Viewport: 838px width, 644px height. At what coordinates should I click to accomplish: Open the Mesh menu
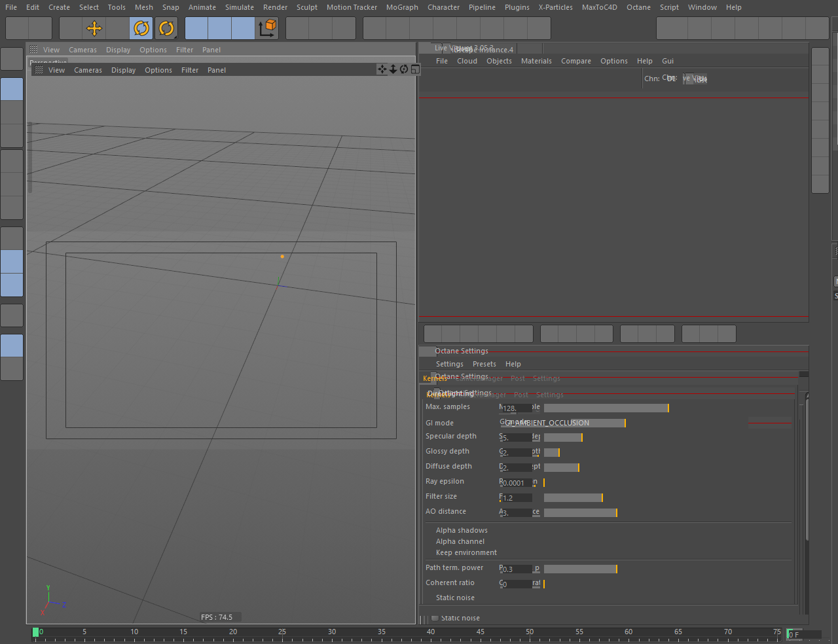[144, 7]
